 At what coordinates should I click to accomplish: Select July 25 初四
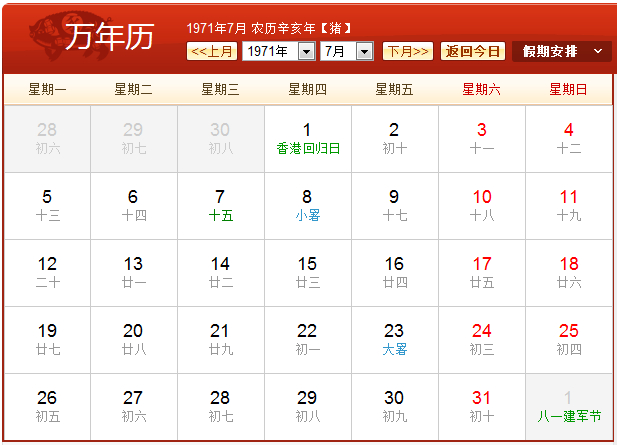point(569,340)
